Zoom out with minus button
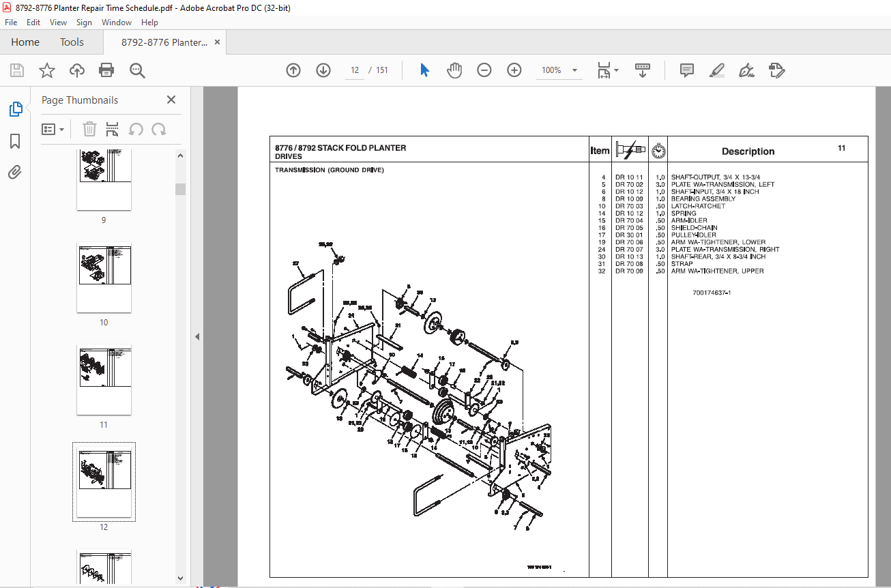 [x=484, y=70]
